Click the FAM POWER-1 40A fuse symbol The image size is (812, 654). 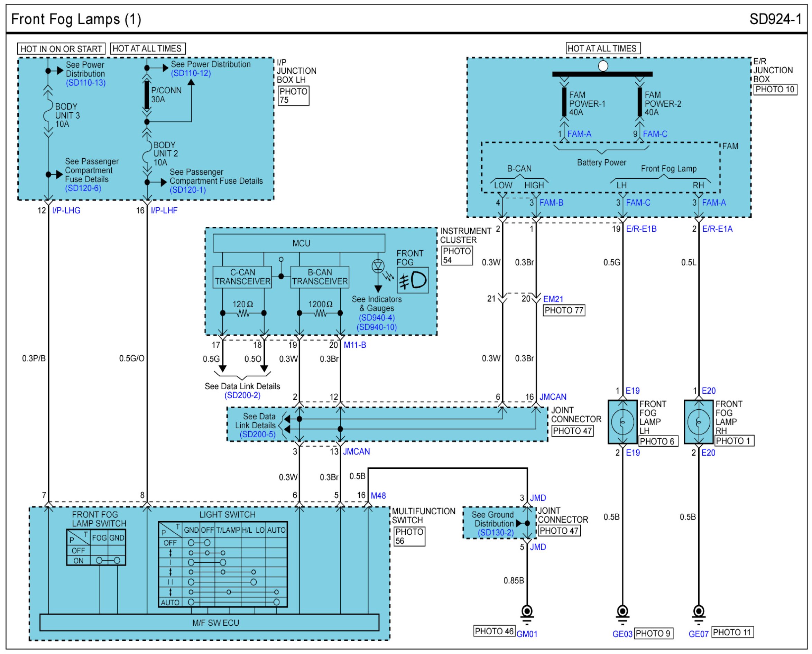[564, 102]
